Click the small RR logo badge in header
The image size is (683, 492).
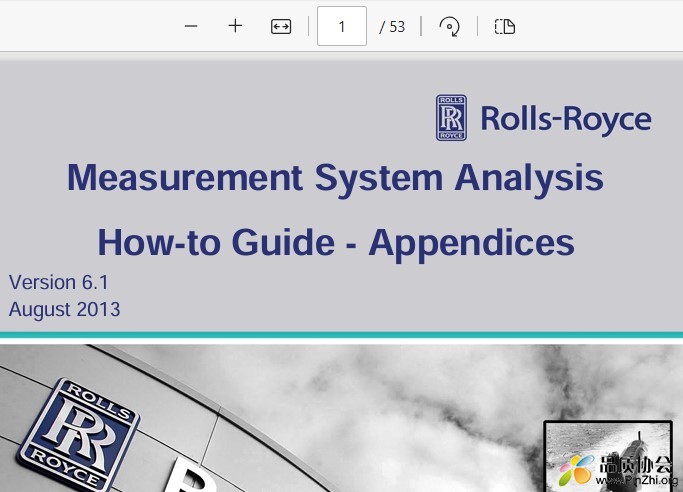(451, 118)
